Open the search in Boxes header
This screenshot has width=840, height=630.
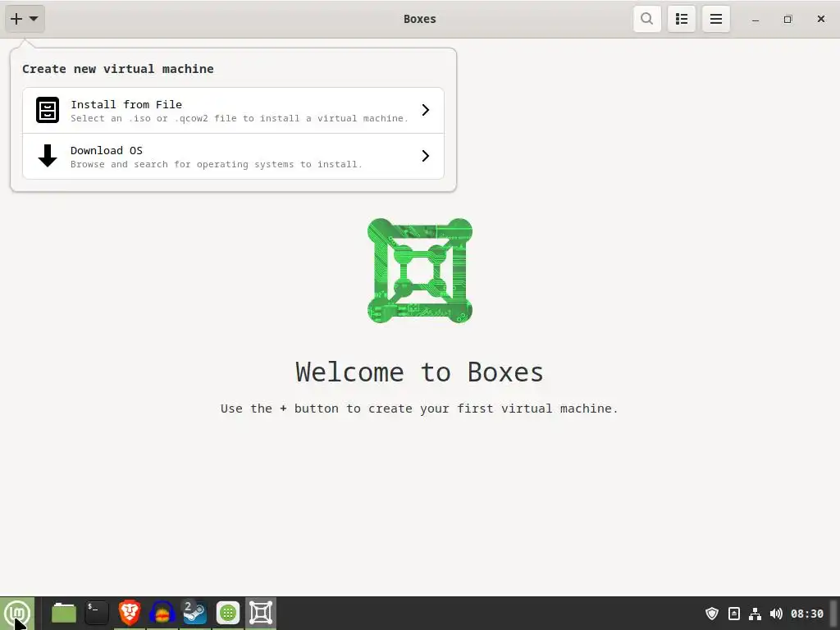(646, 19)
